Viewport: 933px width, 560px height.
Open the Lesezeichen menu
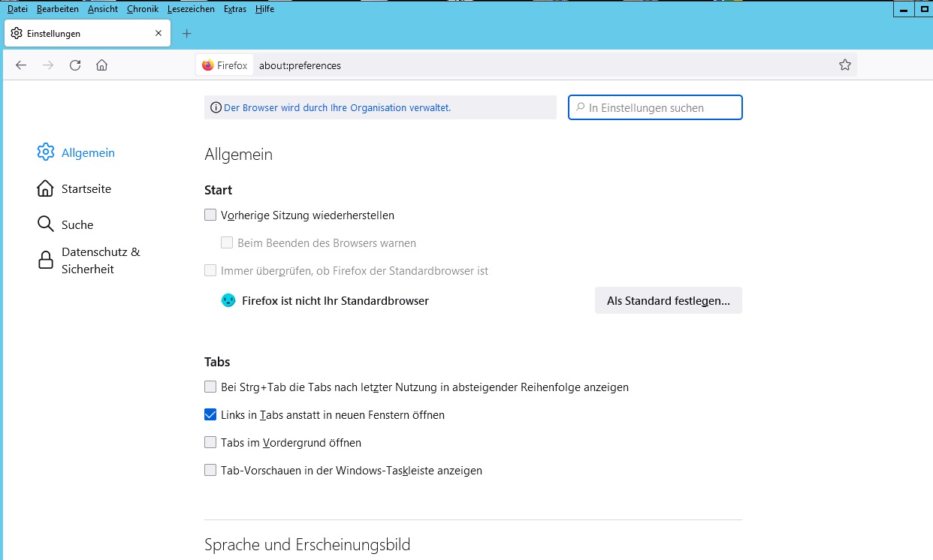191,9
